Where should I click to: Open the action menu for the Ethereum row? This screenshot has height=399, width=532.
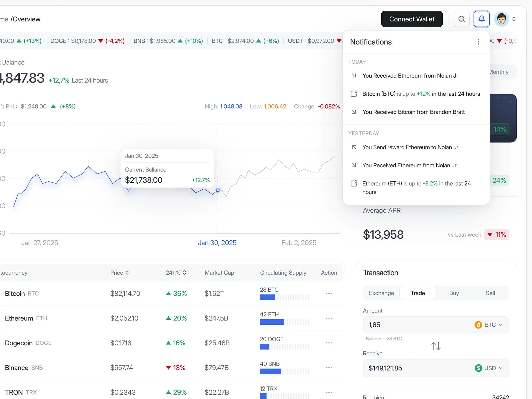[x=329, y=318]
